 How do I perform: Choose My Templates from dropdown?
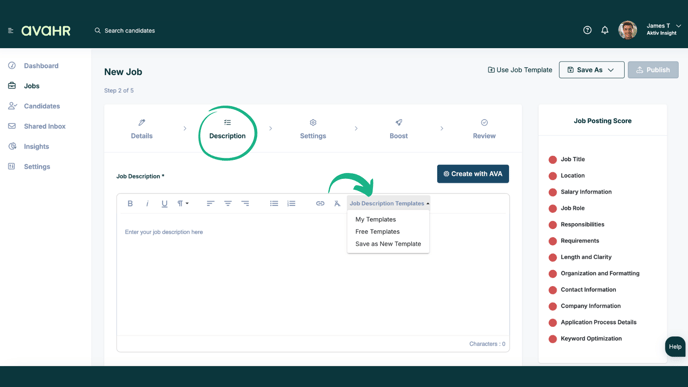pos(376,219)
